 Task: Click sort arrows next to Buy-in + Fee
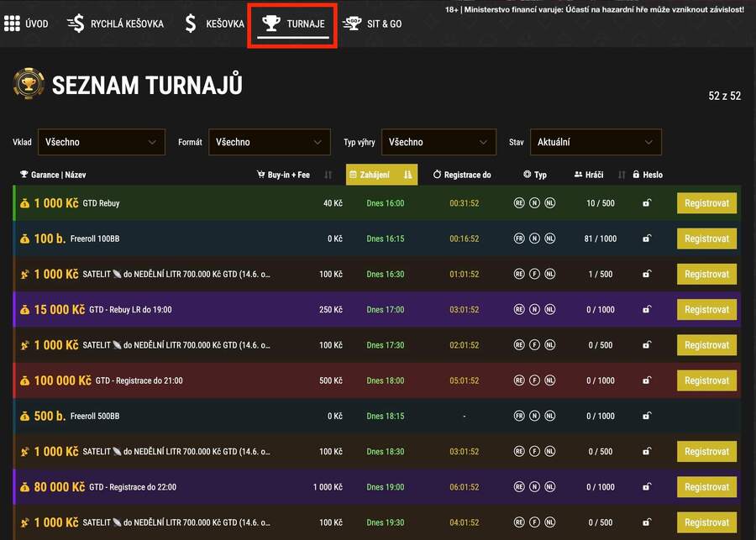pos(328,175)
